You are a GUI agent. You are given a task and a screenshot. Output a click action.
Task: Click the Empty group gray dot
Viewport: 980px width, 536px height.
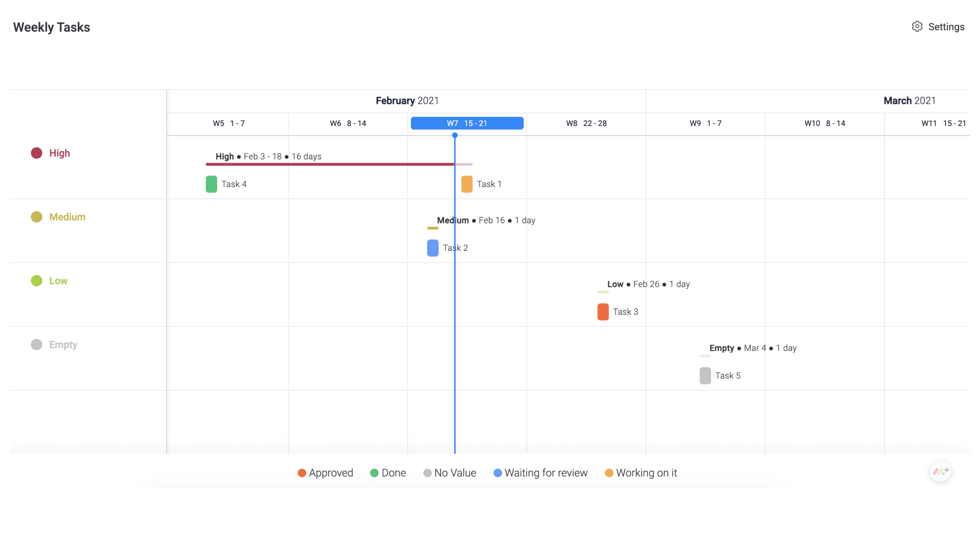tap(36, 345)
